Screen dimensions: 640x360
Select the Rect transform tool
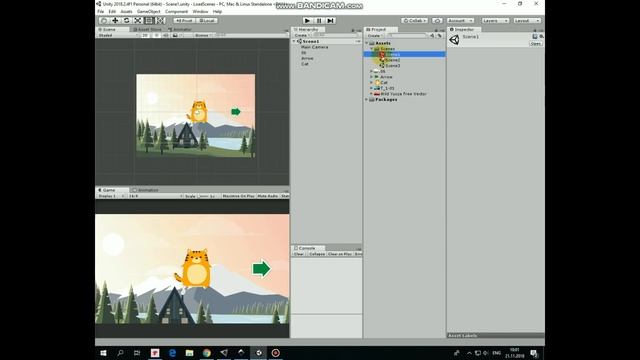pyautogui.click(x=149, y=20)
